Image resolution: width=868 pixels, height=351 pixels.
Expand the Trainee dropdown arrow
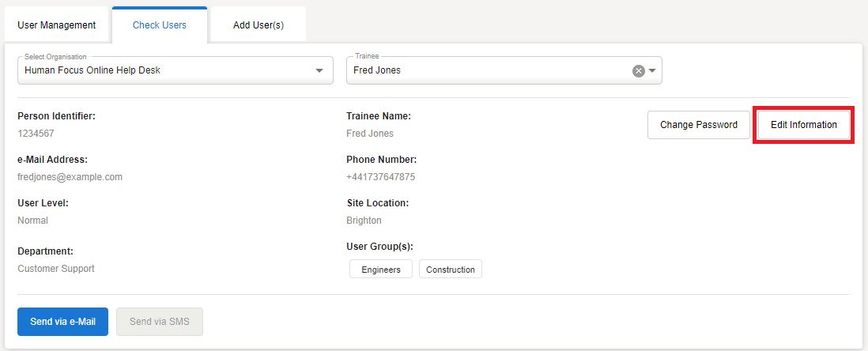click(653, 70)
